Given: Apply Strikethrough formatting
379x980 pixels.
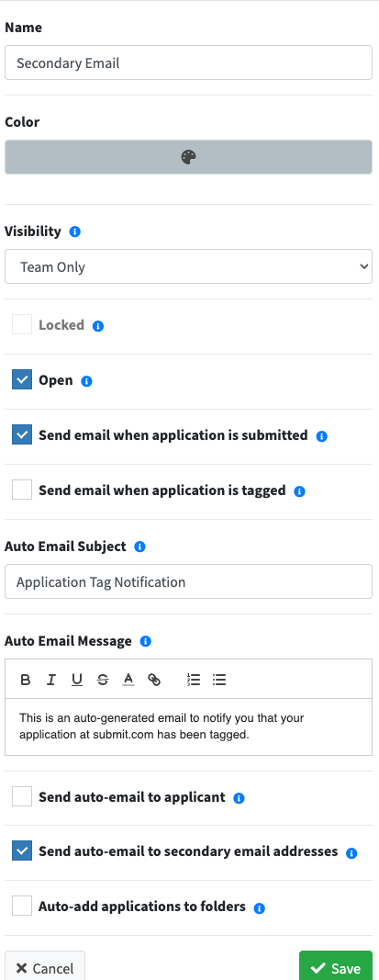Looking at the screenshot, I should [x=103, y=680].
